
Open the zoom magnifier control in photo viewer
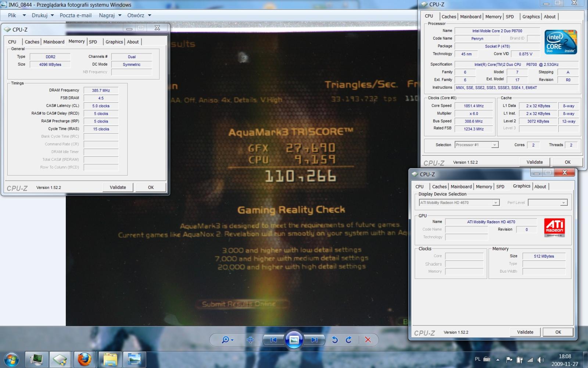click(225, 340)
